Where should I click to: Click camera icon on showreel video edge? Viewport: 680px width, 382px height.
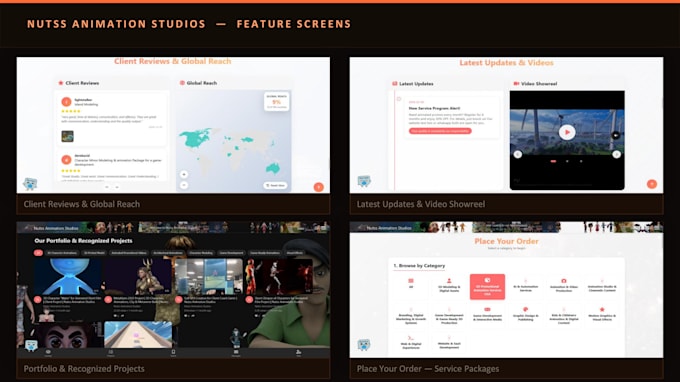pyautogui.click(x=615, y=135)
